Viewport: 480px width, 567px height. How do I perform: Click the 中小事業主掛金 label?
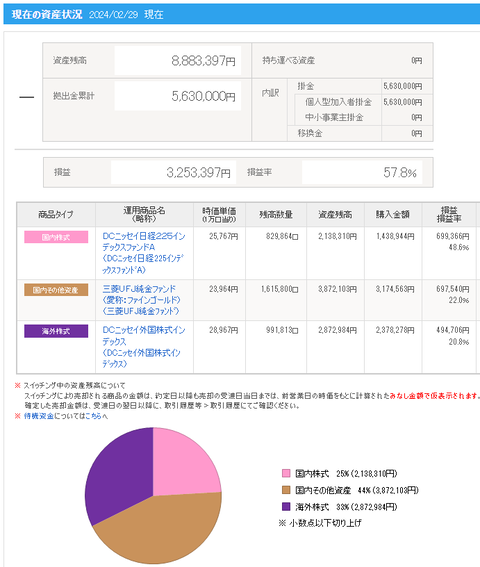[x=334, y=118]
